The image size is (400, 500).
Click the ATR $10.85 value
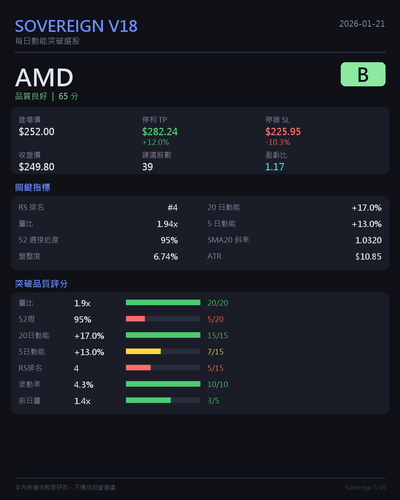pos(368,257)
